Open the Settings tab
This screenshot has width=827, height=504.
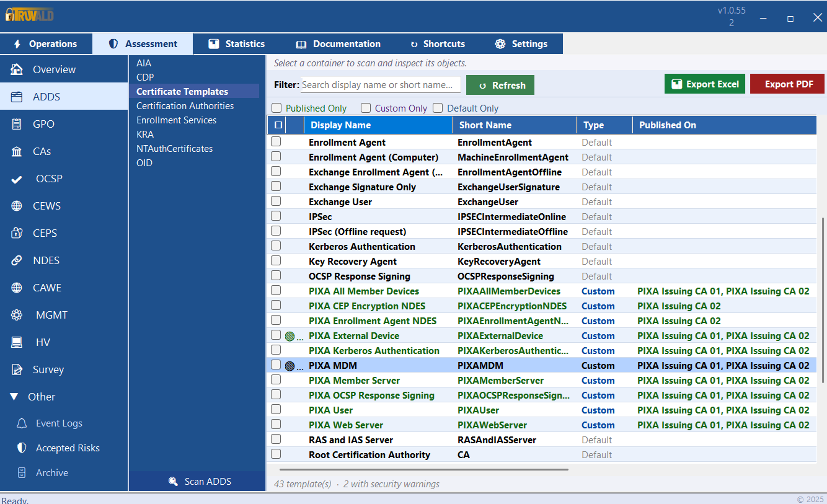523,44
